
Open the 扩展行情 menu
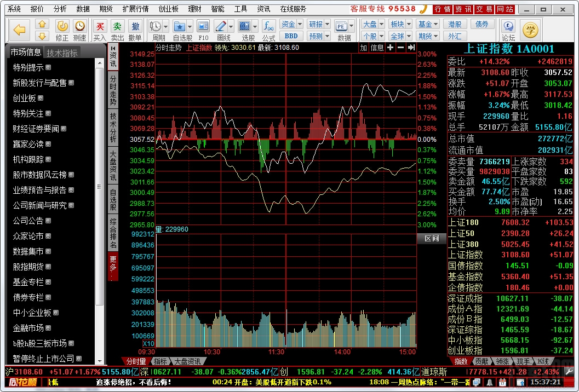click(135, 9)
